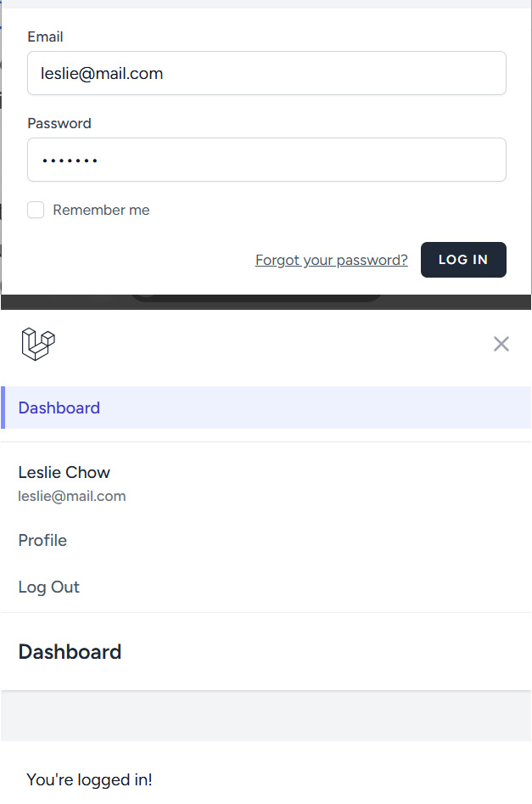The height and width of the screenshot is (804, 532).
Task: Click the masked password dots
Action: [x=70, y=160]
